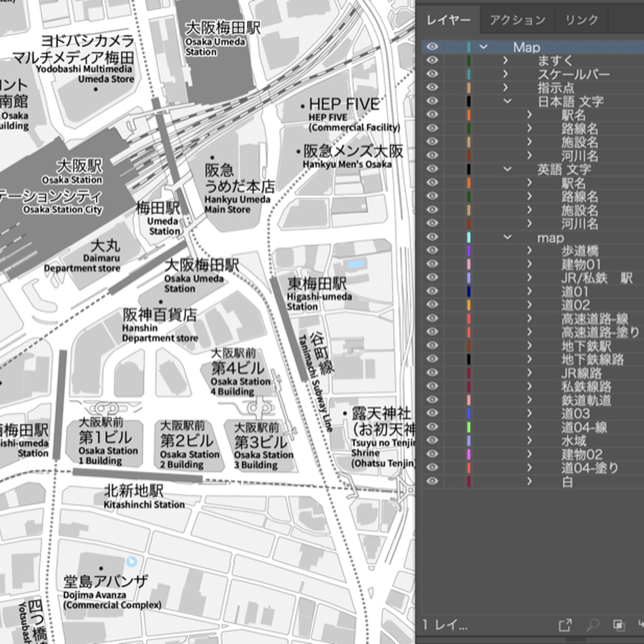Click the 阪神百貨店 map label
The width and height of the screenshot is (644, 644).
pyautogui.click(x=160, y=314)
